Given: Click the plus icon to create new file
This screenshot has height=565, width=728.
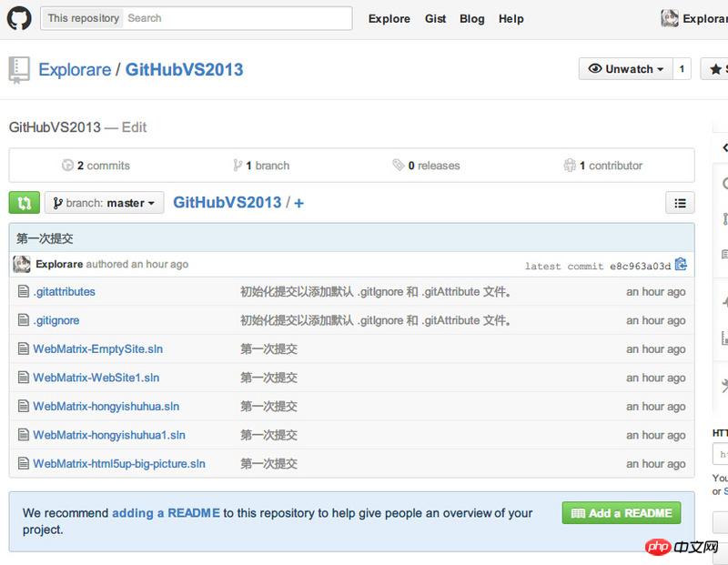Looking at the screenshot, I should coord(299,203).
